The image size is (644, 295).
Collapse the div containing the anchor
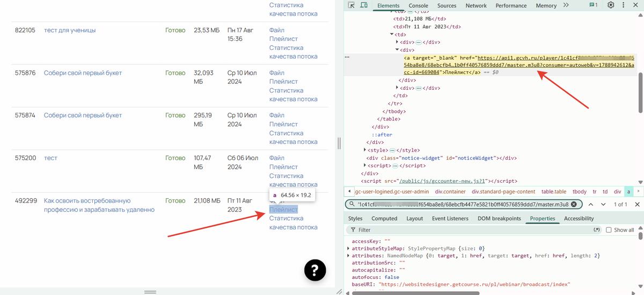[397, 50]
